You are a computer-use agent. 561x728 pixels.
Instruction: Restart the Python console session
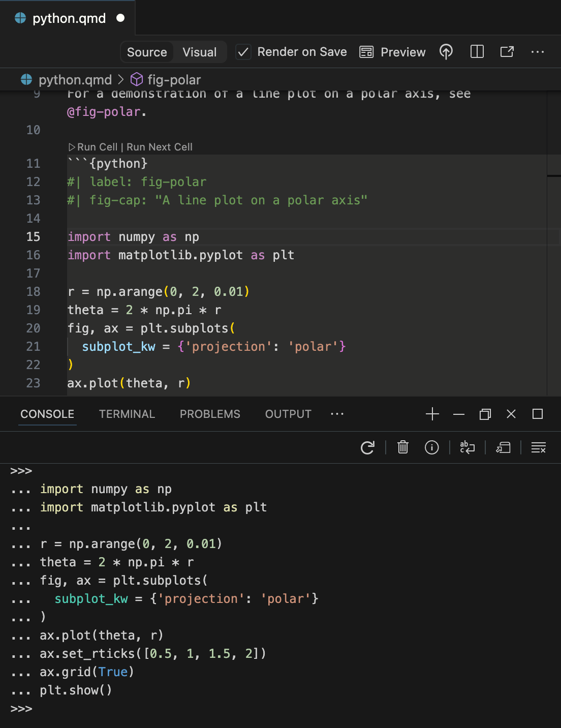367,447
